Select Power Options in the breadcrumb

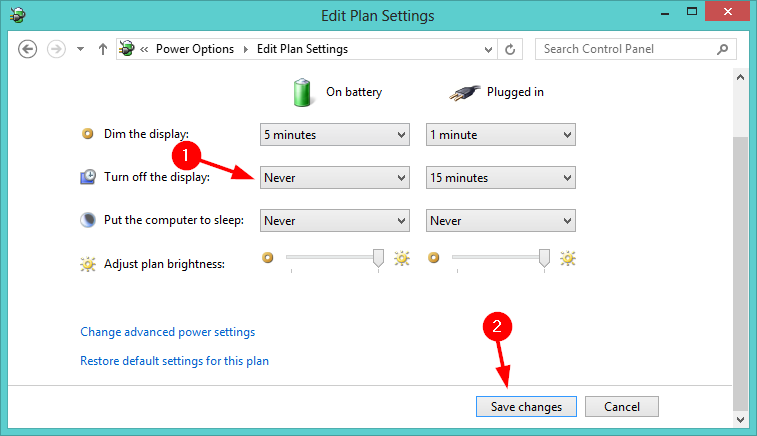(x=195, y=49)
